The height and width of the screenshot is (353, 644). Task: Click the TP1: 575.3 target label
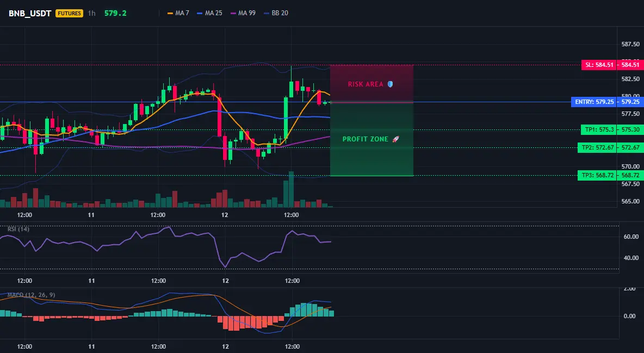tap(599, 130)
